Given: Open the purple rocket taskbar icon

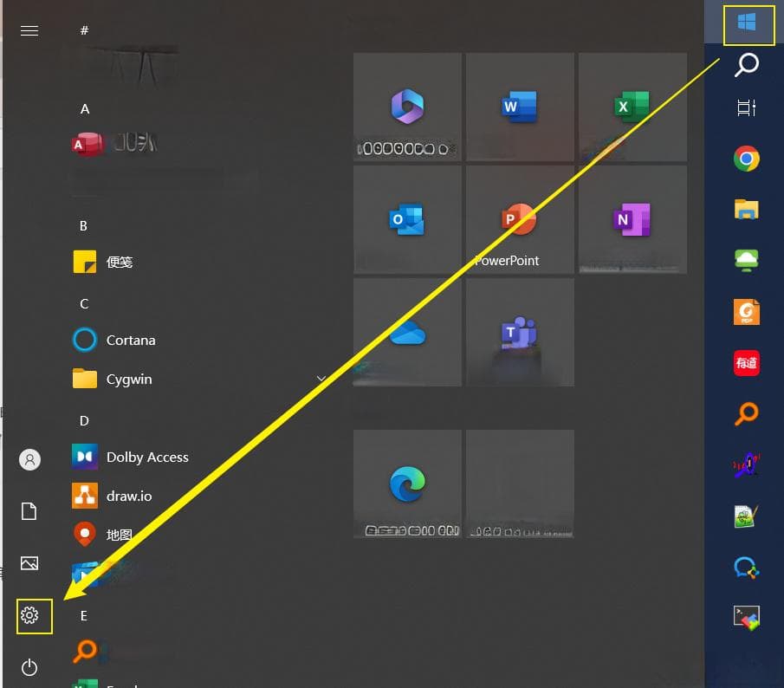Looking at the screenshot, I should click(x=747, y=465).
